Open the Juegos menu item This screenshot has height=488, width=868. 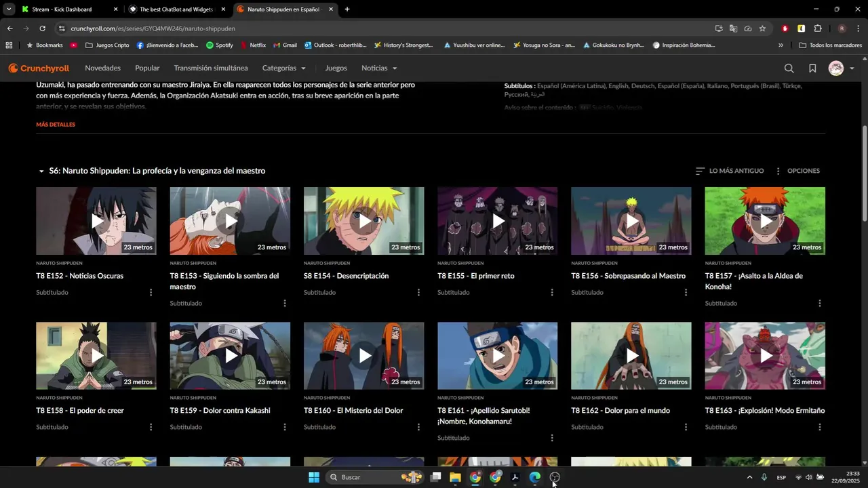coord(336,68)
